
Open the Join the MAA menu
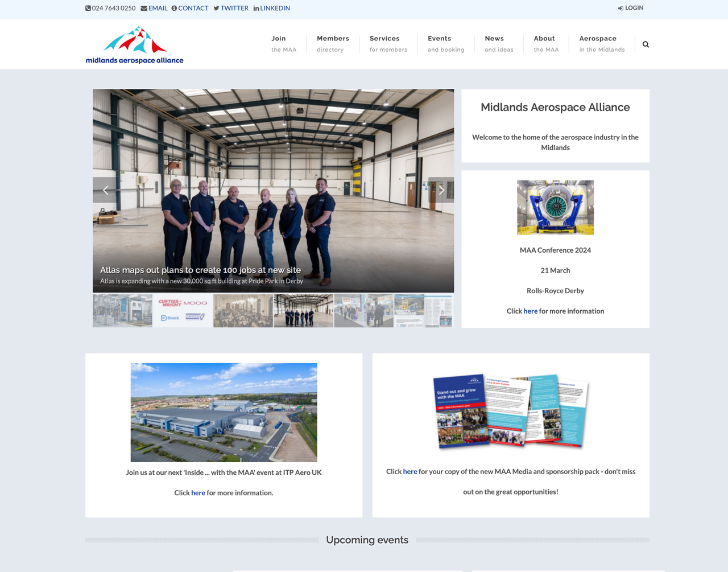pyautogui.click(x=284, y=44)
